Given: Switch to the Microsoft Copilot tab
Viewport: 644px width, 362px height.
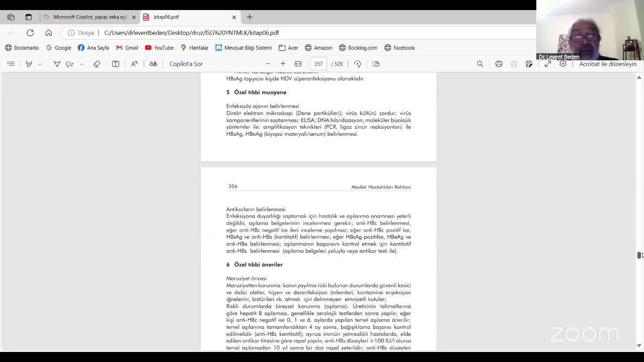Looking at the screenshot, I should [x=90, y=17].
